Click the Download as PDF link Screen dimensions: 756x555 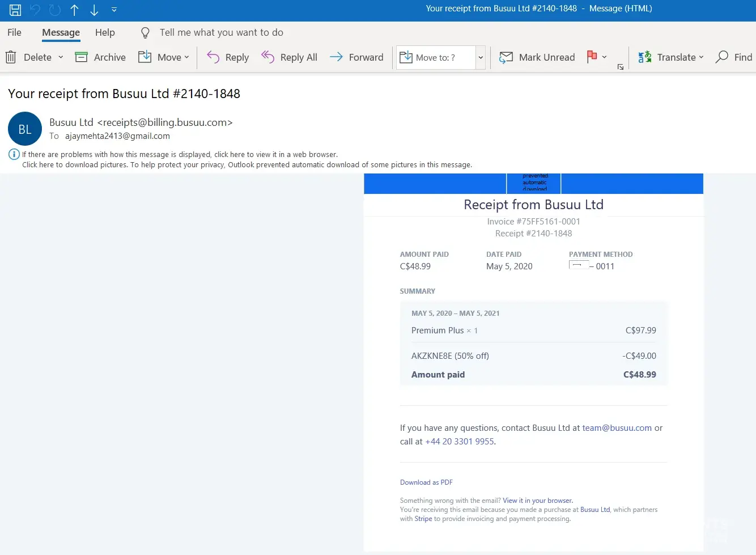(x=426, y=482)
